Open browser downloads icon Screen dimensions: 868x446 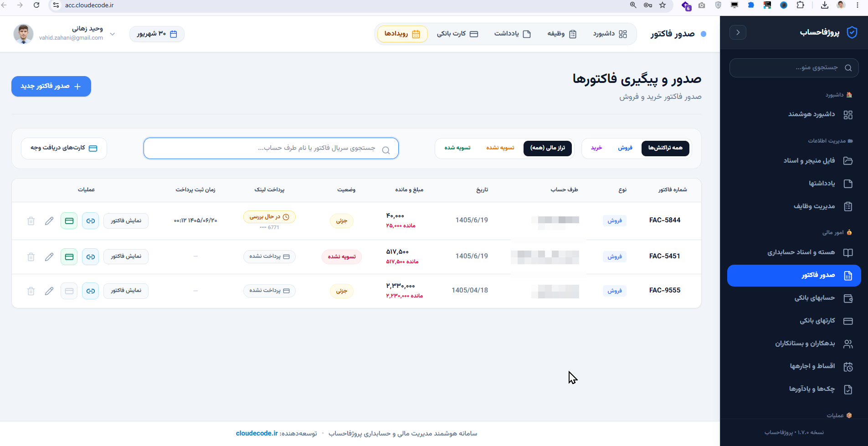pos(825,5)
